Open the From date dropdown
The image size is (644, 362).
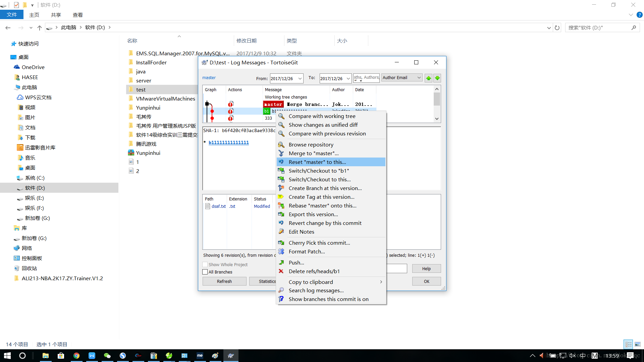point(300,78)
